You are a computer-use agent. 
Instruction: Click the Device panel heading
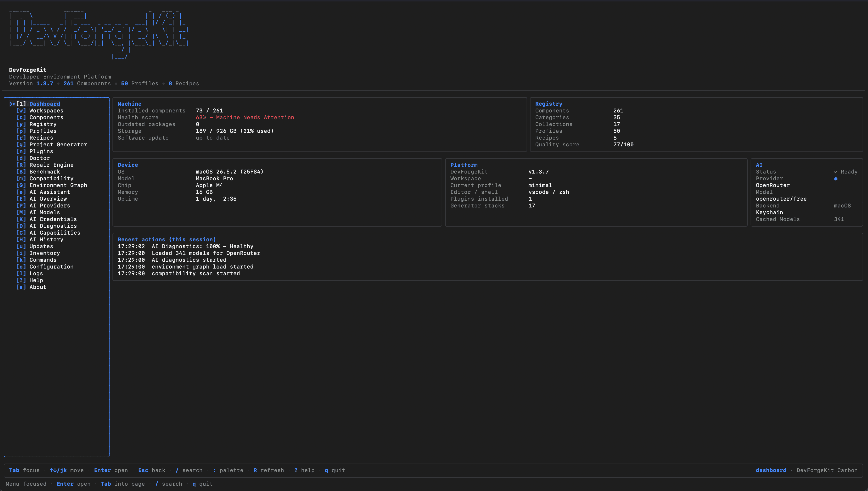point(128,165)
